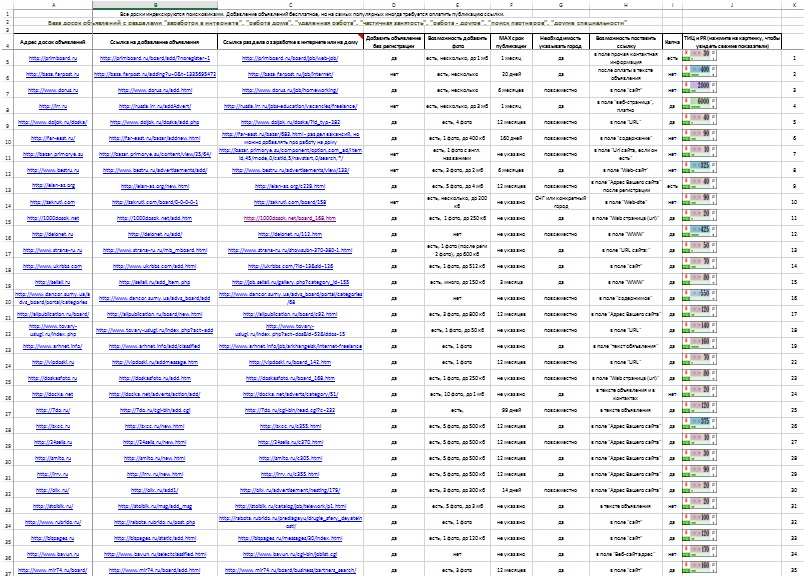Open the base.farpost.ru/job/internet/ link

coord(290,74)
